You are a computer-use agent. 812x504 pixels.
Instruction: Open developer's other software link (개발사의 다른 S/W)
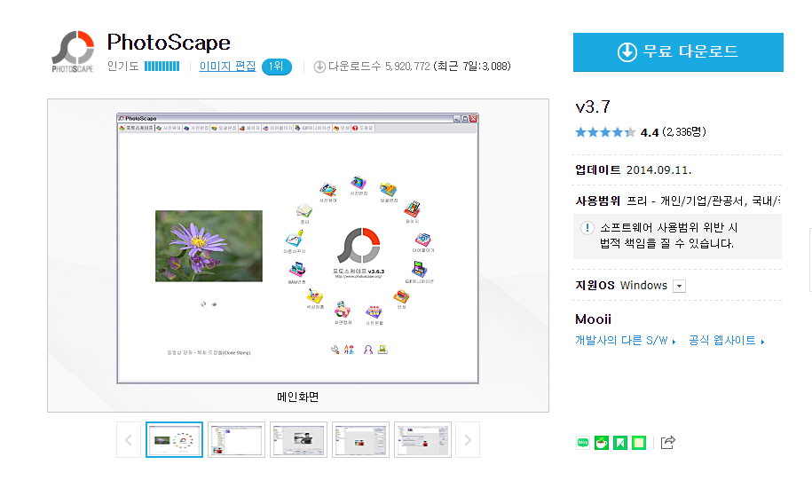coord(625,341)
